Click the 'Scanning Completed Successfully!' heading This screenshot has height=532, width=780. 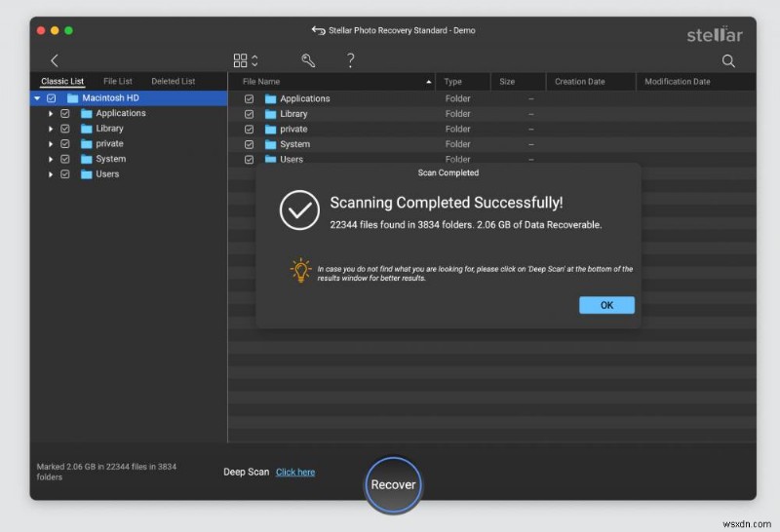pyautogui.click(x=447, y=203)
